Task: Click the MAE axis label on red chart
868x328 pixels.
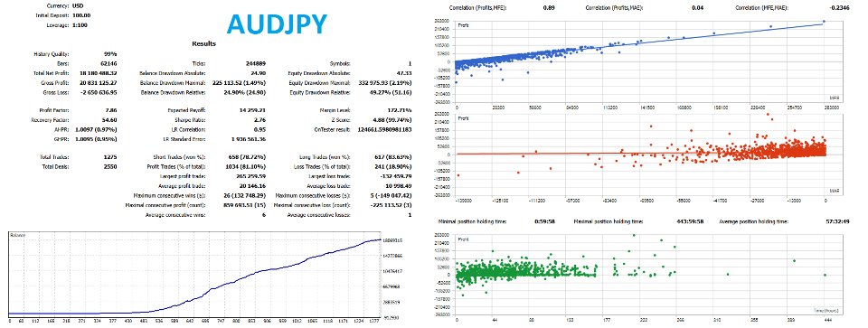Action: [x=835, y=191]
